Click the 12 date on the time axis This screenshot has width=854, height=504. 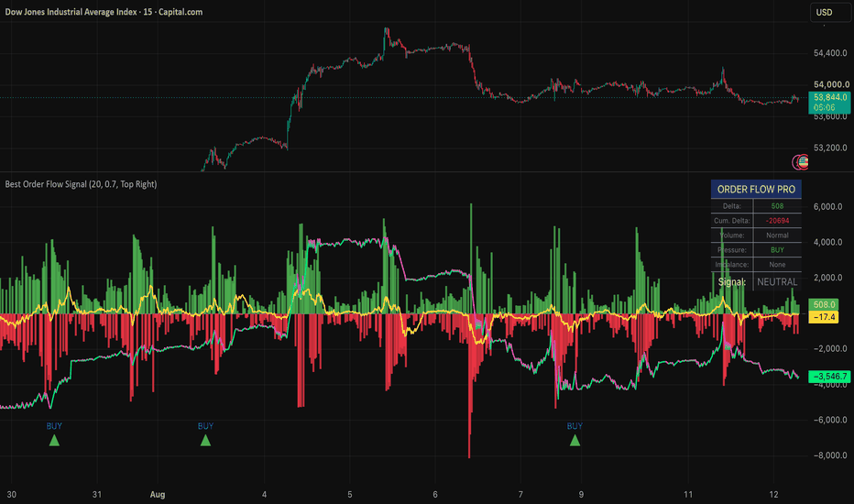pyautogui.click(x=774, y=495)
